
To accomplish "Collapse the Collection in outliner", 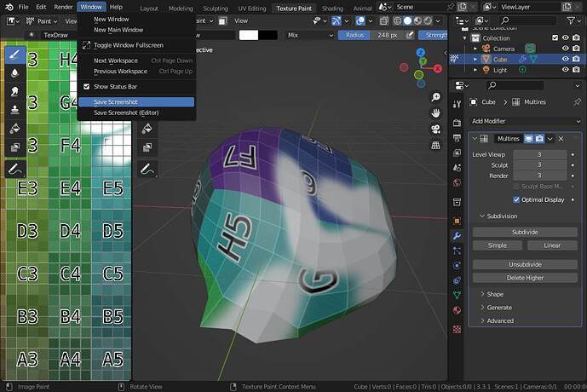I will pyautogui.click(x=464, y=37).
